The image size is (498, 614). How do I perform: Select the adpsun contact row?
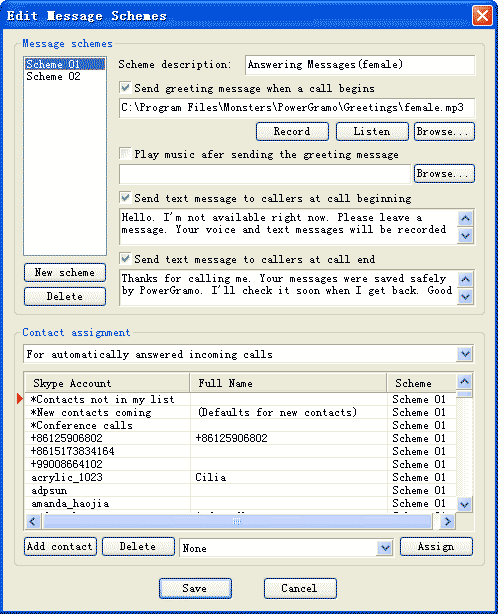coord(240,490)
